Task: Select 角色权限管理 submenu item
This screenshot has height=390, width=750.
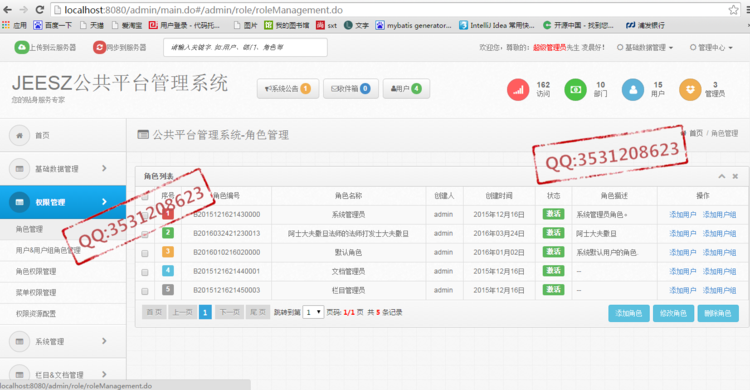Action: point(36,271)
